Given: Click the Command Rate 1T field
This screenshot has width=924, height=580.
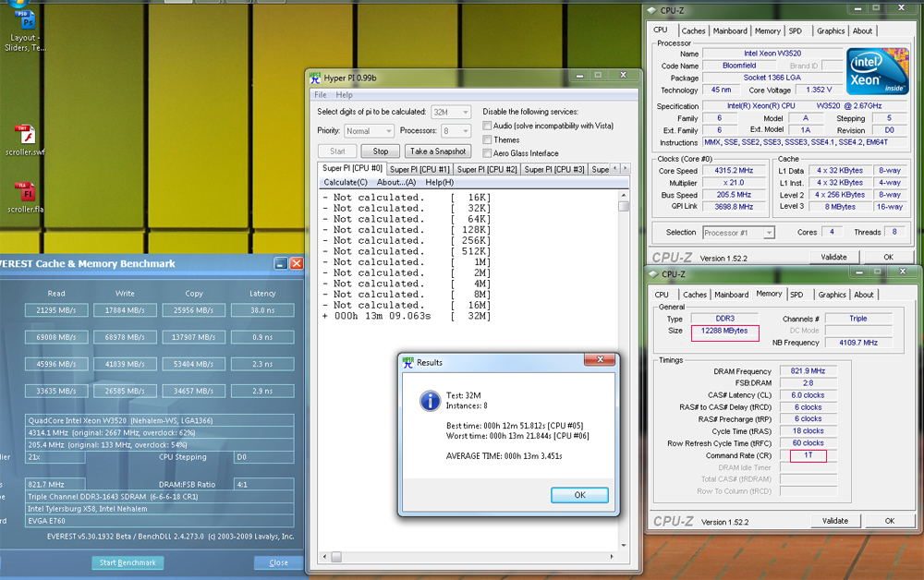Looking at the screenshot, I should tap(808, 455).
